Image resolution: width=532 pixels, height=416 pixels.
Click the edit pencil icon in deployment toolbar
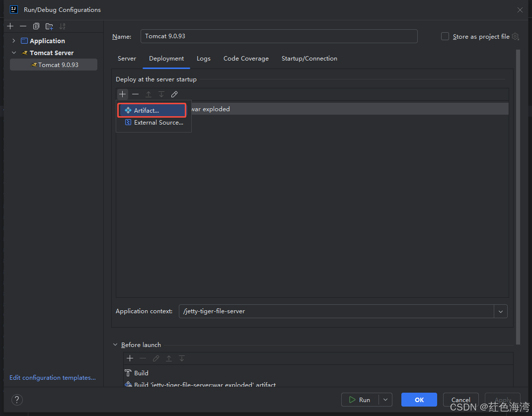[x=174, y=94]
